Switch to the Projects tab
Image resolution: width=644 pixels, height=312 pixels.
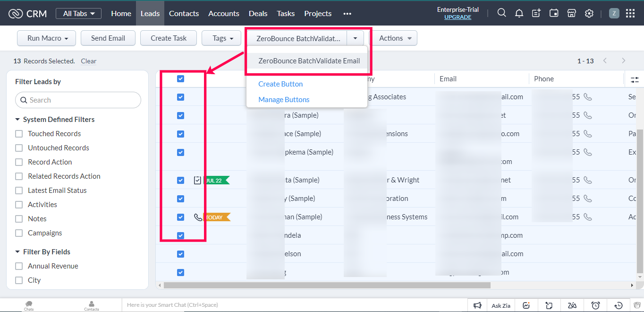pos(318,13)
